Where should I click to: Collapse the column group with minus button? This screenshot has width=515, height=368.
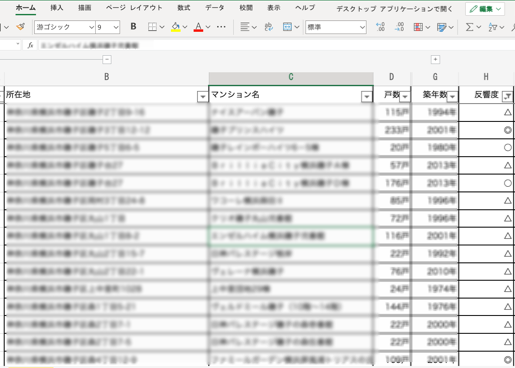click(107, 60)
